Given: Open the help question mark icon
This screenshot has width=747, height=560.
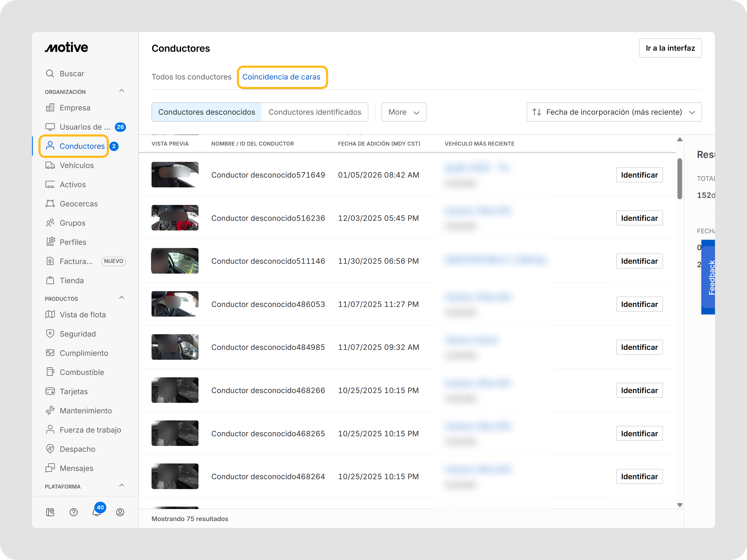Looking at the screenshot, I should coord(74,512).
